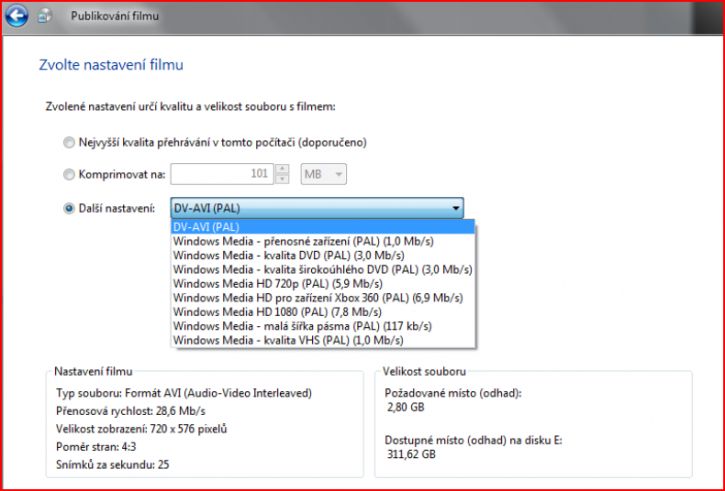Click the Publikování filmu wizard icon
This screenshot has width=725, height=491.
[x=45, y=16]
